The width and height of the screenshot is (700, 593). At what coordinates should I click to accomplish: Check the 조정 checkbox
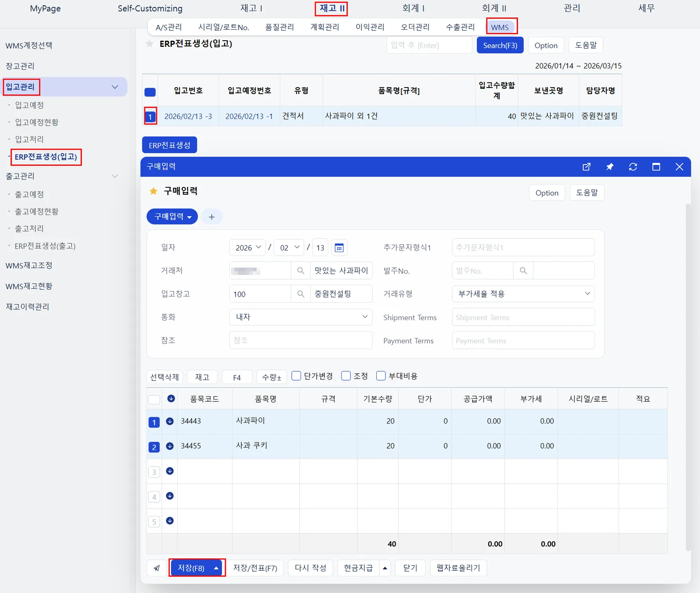(346, 376)
